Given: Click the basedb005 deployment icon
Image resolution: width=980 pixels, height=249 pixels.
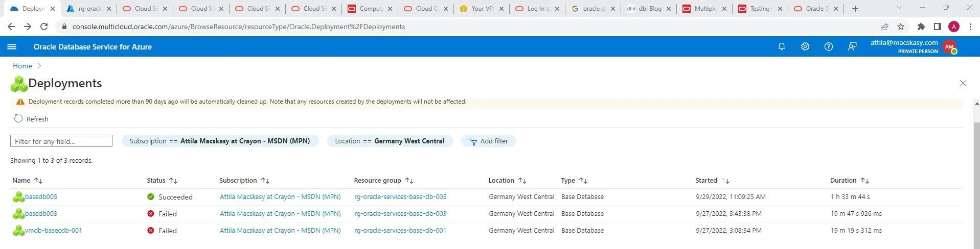Looking at the screenshot, I should tap(19, 196).
